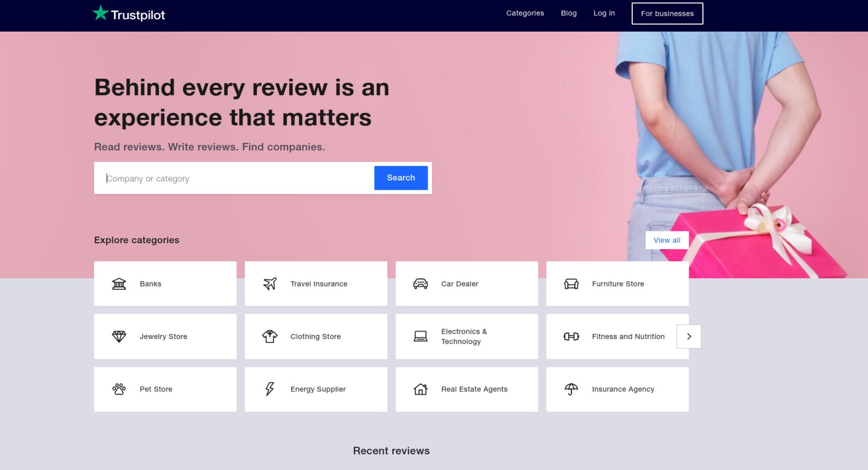
Task: Click the Trustpilot green star logo
Action: tap(100, 13)
